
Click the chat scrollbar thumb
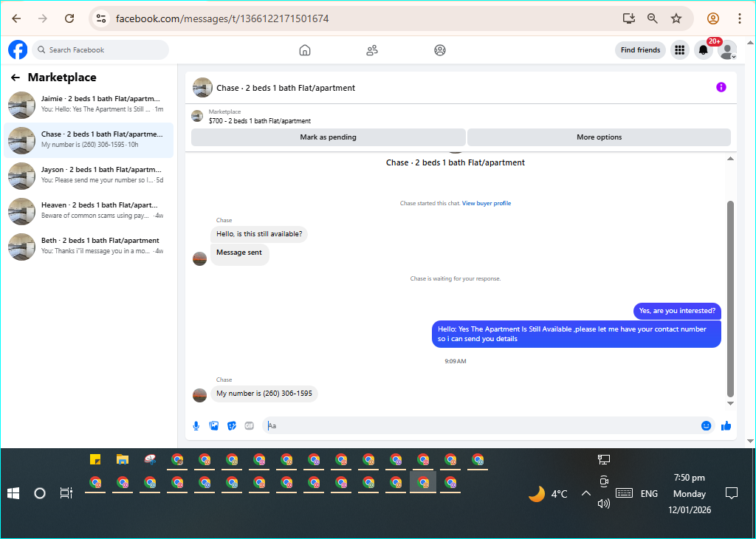coord(730,299)
